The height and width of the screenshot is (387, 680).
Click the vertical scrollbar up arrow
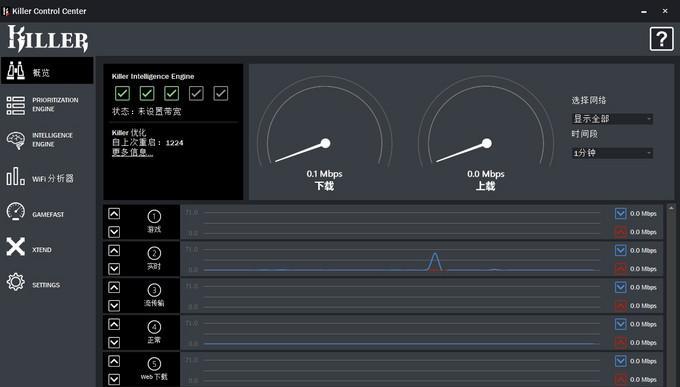click(x=671, y=208)
